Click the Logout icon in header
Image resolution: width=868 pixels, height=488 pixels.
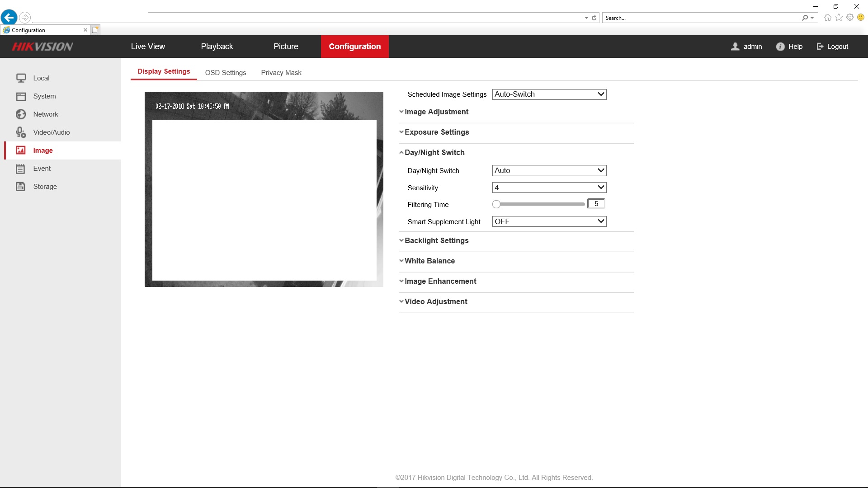pos(820,47)
